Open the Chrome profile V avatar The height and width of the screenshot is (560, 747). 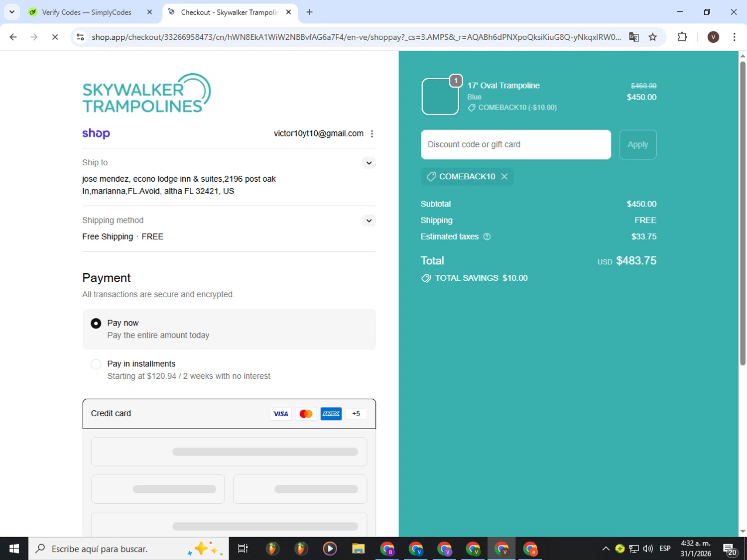pos(713,37)
